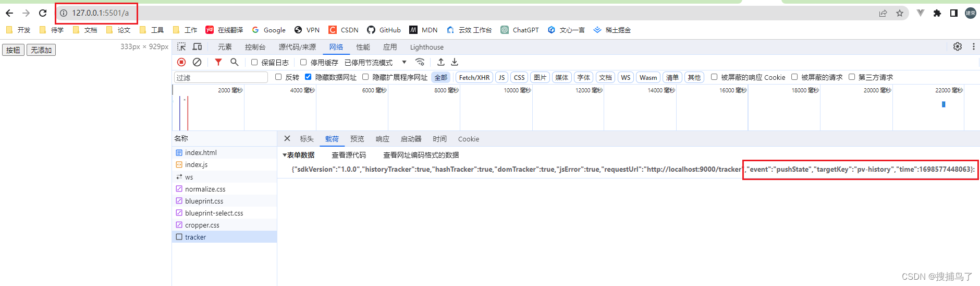
Task: Filter requests by CSS type
Action: tap(519, 77)
